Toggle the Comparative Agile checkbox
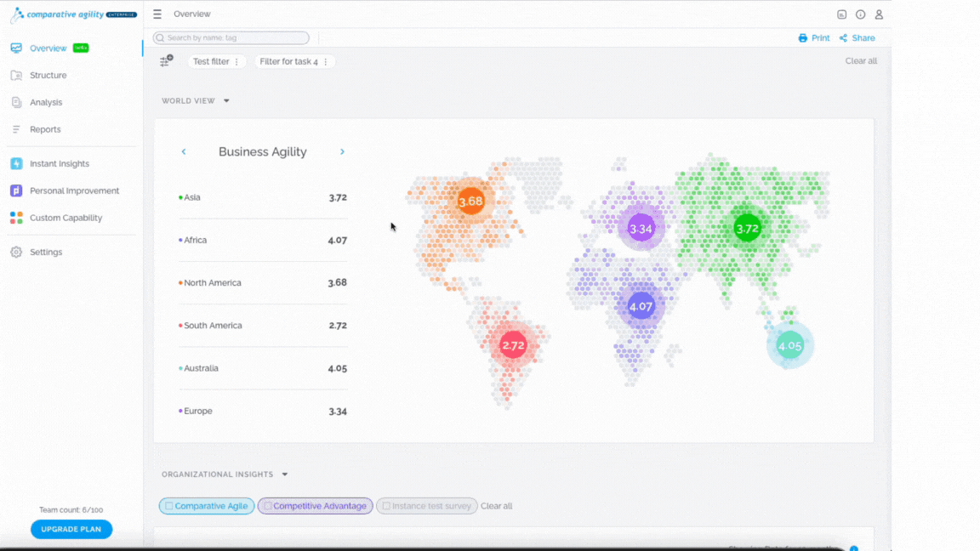 tap(168, 506)
